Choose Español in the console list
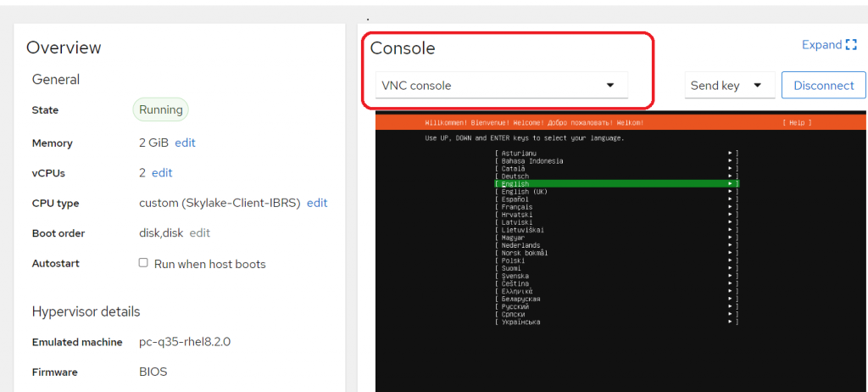 coord(515,199)
